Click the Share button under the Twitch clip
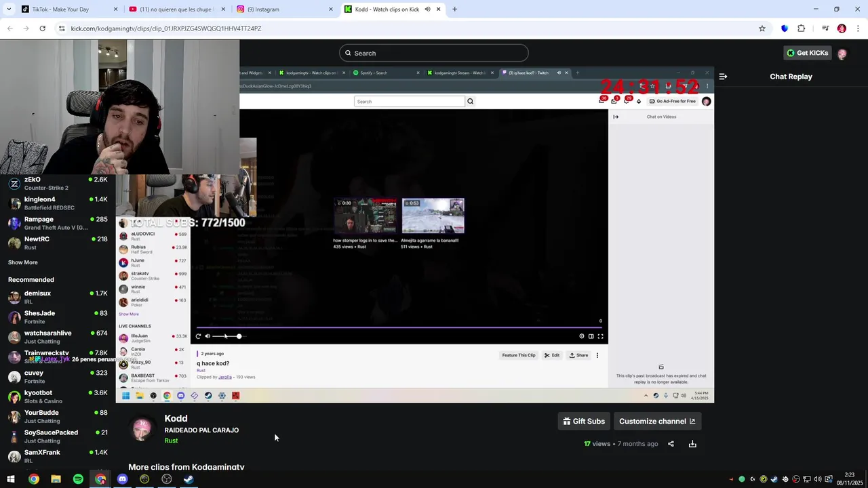 (x=578, y=355)
